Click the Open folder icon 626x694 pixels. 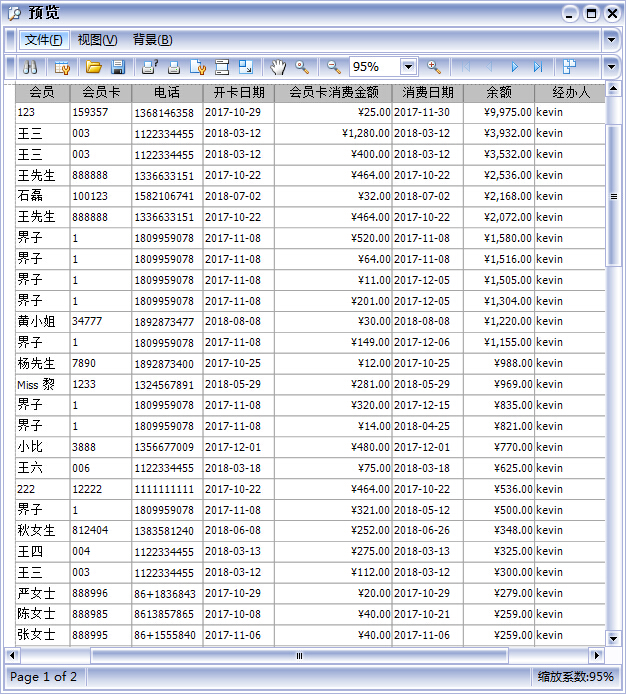(x=93, y=67)
